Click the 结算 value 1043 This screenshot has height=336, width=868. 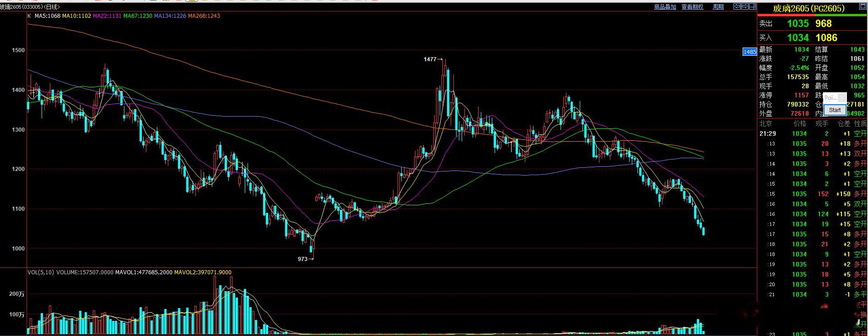[857, 50]
